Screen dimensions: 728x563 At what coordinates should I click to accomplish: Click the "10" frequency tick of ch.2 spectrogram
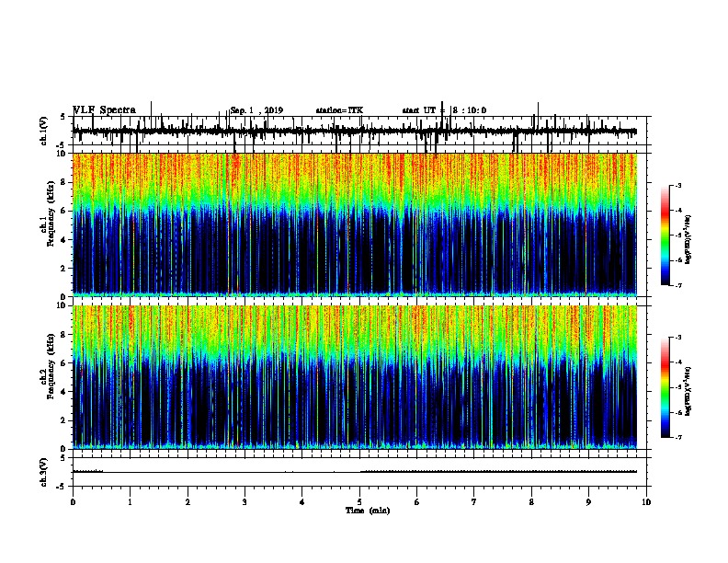62,305
